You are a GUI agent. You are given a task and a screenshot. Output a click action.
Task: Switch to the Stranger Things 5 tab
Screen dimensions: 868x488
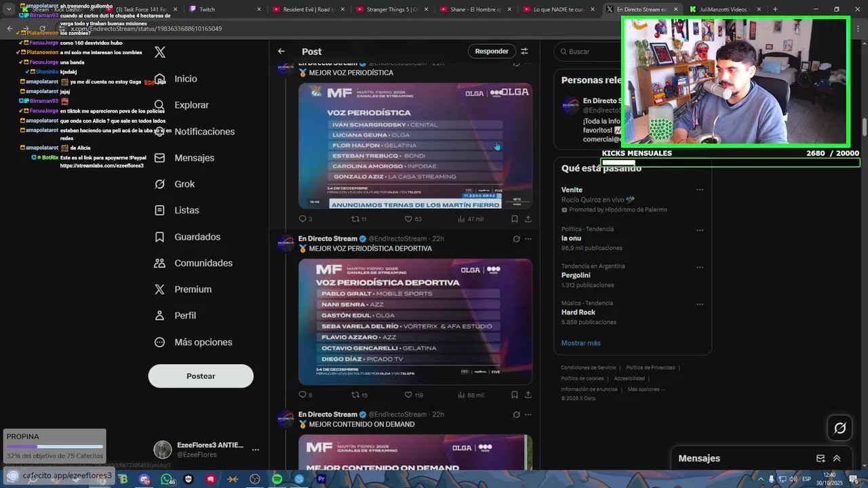point(392,9)
